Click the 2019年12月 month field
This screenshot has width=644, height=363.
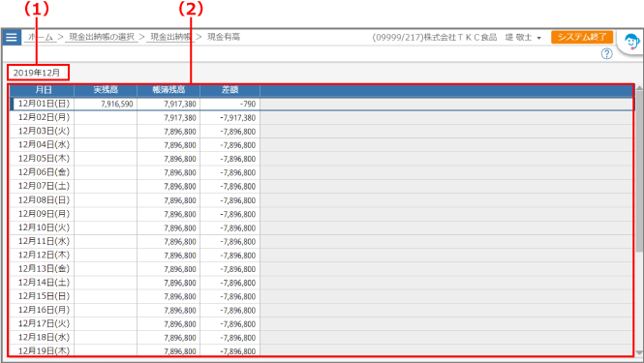pyautogui.click(x=38, y=73)
